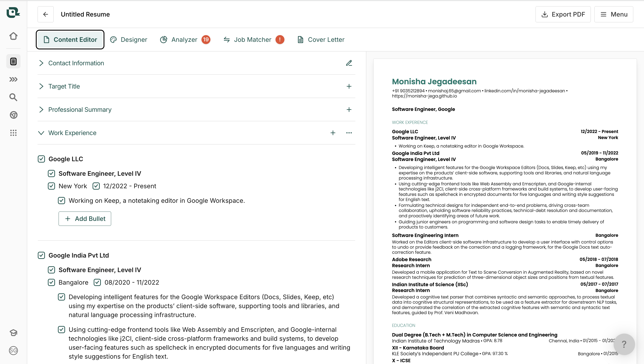Click the apps grid icon in sidebar
Image resolution: width=644 pixels, height=364 pixels.
pyautogui.click(x=13, y=133)
